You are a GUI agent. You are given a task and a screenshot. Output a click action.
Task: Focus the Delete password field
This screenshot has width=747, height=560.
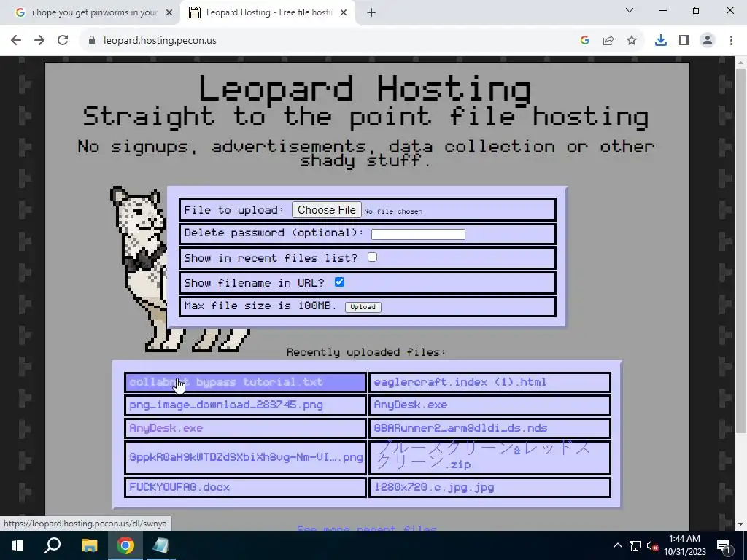418,234
